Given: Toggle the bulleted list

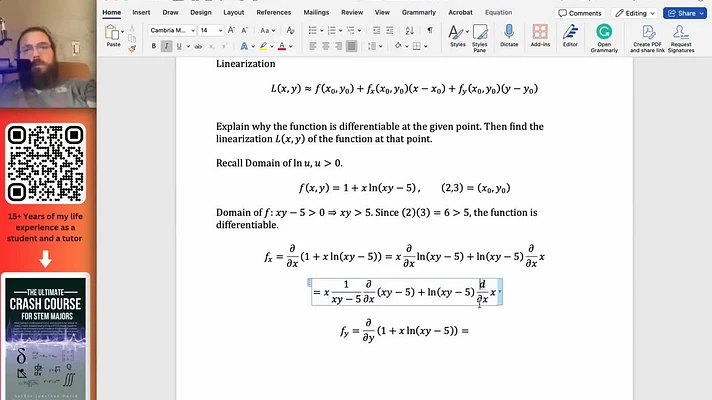Looking at the screenshot, I should tap(312, 30).
